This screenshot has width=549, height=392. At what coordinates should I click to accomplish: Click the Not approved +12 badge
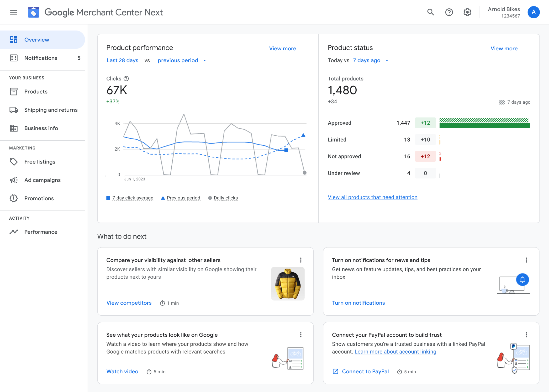pos(425,156)
